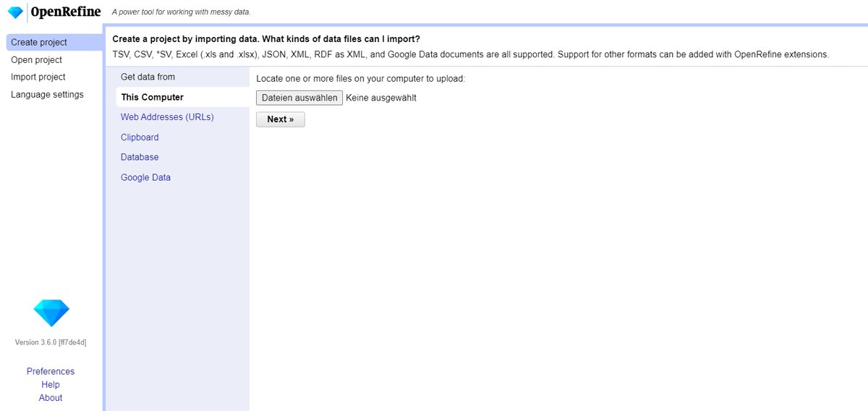Screen dimensions: 868x411
Task: Click the version 3.6.0 text
Action: pyautogui.click(x=51, y=342)
